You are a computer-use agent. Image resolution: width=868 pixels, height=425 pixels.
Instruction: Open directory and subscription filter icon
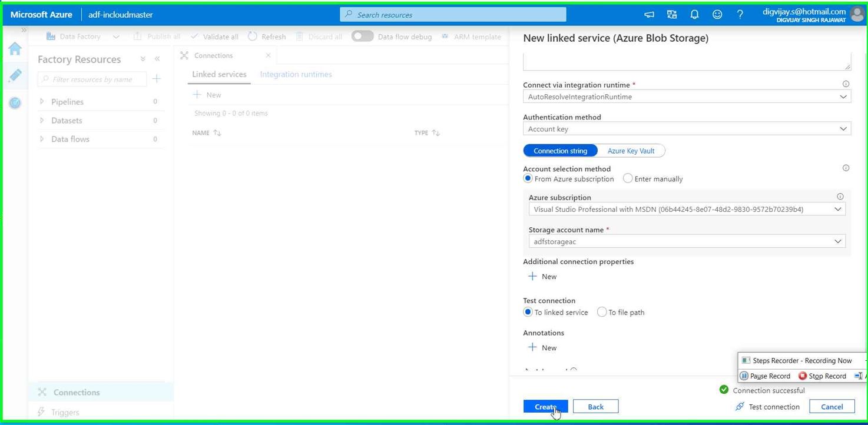coord(672,14)
